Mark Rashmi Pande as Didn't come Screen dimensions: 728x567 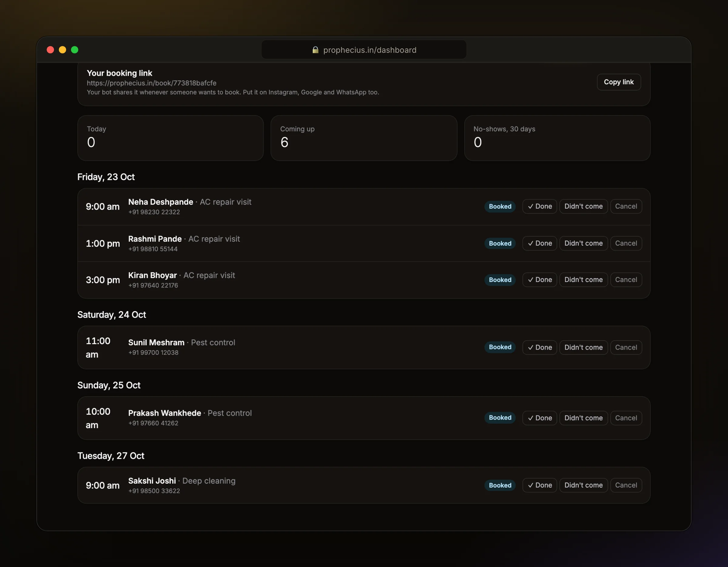point(583,243)
